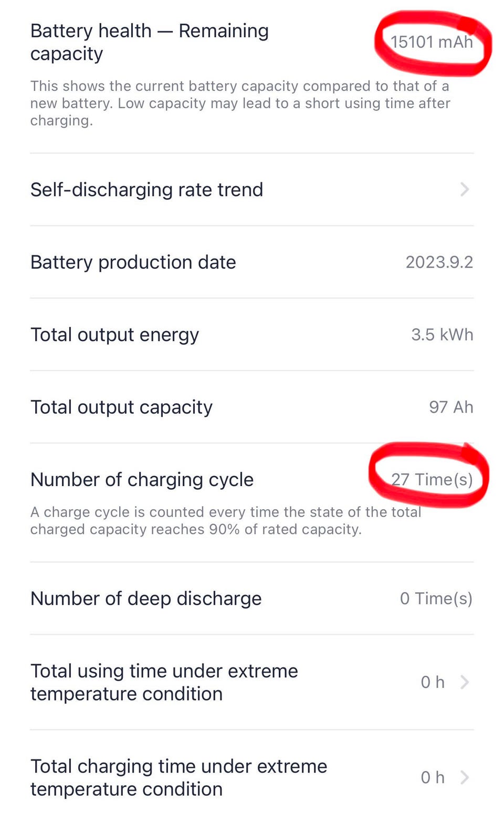This screenshot has height=814, width=504.
Task: Tap chevron next to Self-discharging rate trend
Action: coord(465,190)
